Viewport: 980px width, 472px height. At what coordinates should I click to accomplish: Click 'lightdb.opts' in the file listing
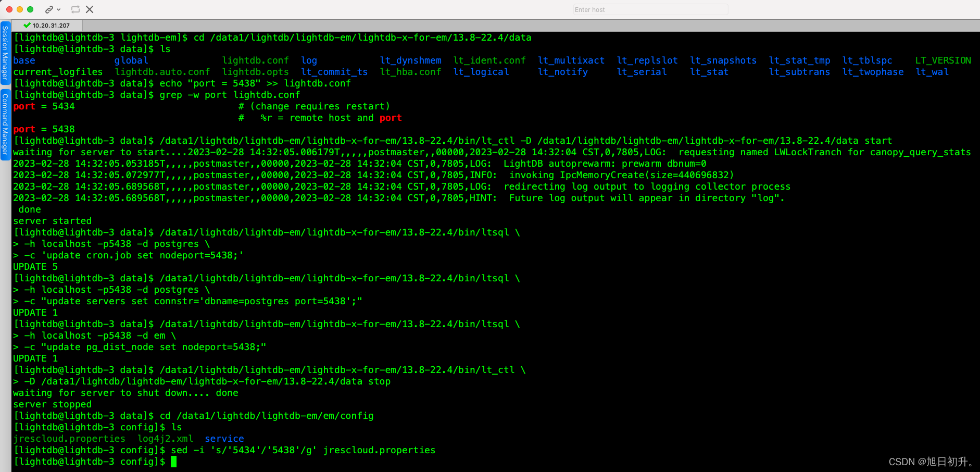[256, 72]
